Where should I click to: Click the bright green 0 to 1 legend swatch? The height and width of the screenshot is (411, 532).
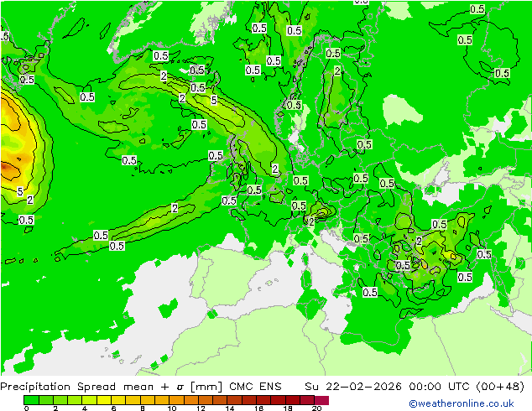(x=32, y=400)
